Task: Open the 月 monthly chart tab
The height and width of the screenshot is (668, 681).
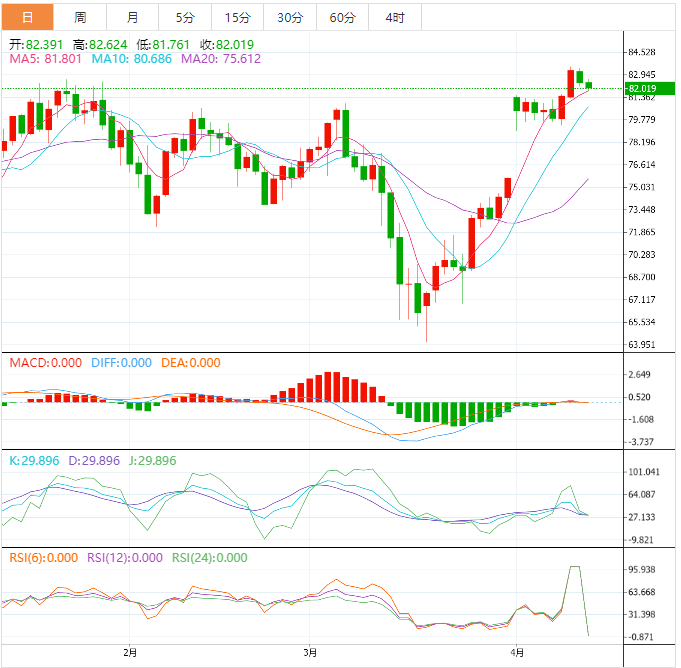Action: click(132, 17)
